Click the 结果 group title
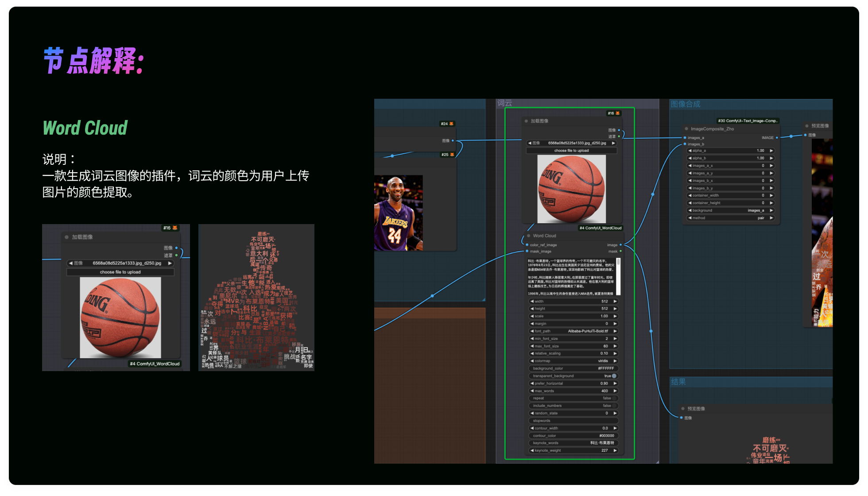 678,381
